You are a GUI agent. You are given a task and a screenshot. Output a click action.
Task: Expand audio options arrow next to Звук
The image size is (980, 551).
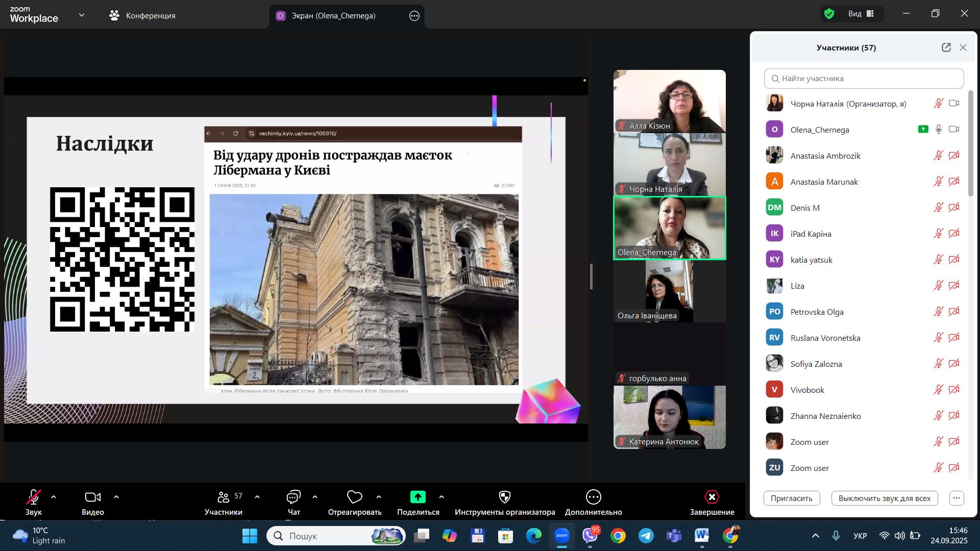coord(54,497)
